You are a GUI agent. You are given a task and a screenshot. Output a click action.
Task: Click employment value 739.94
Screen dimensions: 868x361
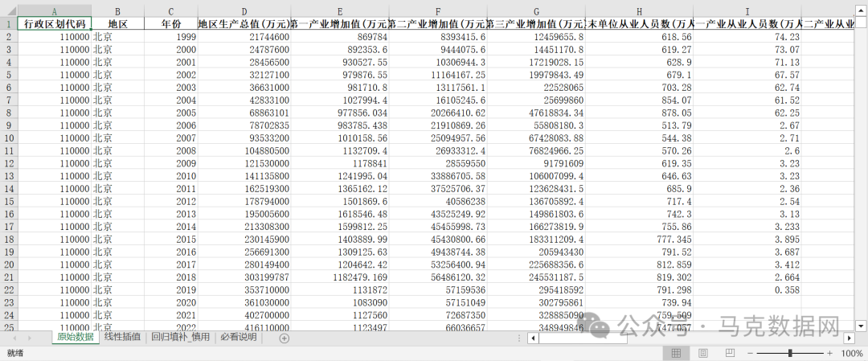(x=640, y=302)
